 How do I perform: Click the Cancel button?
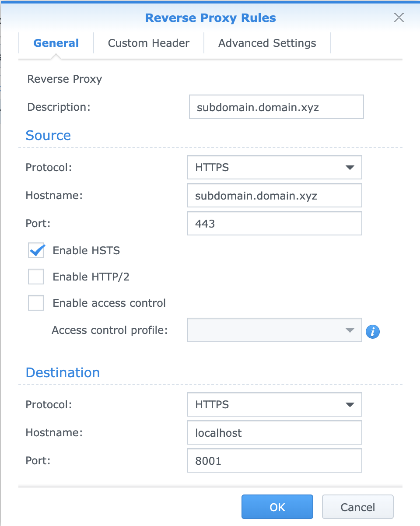[x=358, y=507]
